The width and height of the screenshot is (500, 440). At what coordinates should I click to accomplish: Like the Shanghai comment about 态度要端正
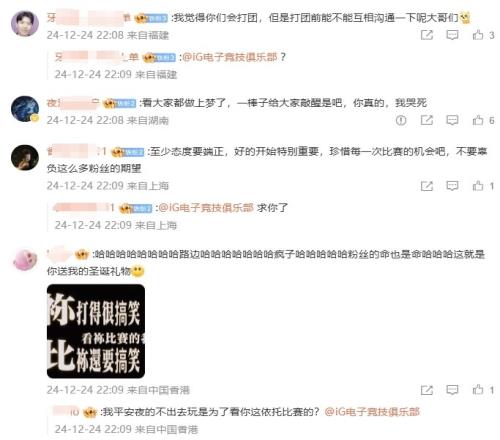(x=478, y=185)
